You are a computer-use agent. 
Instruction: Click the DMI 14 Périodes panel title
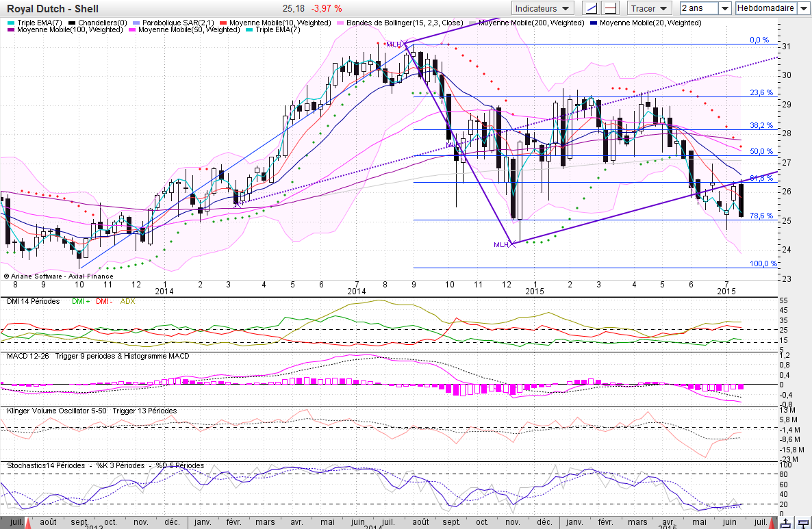[33, 301]
